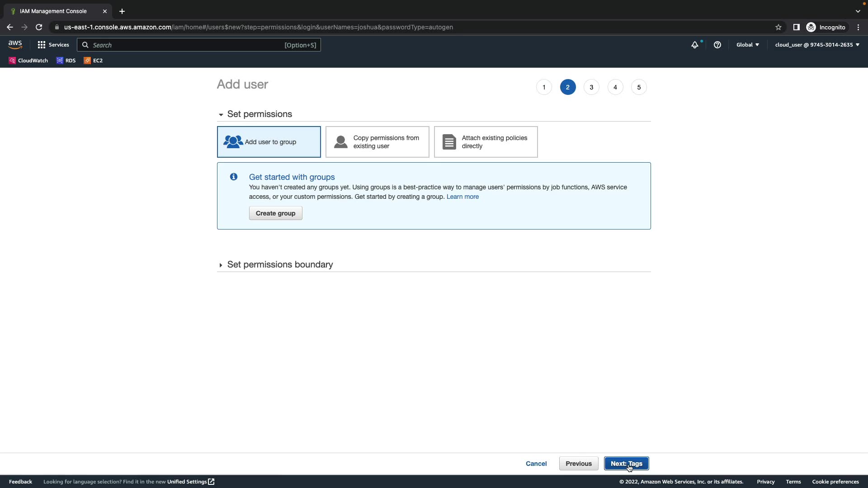Image resolution: width=868 pixels, height=488 pixels.
Task: Open the Services grid menu
Action: click(53, 45)
